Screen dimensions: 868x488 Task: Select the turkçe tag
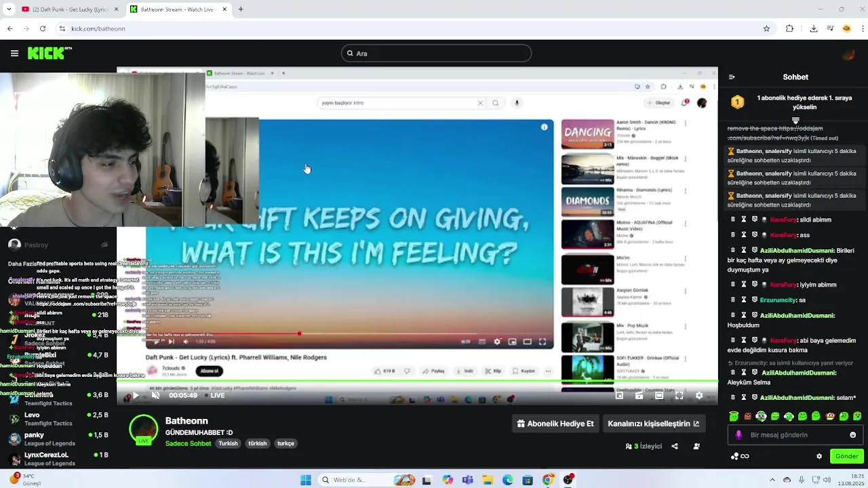point(286,443)
